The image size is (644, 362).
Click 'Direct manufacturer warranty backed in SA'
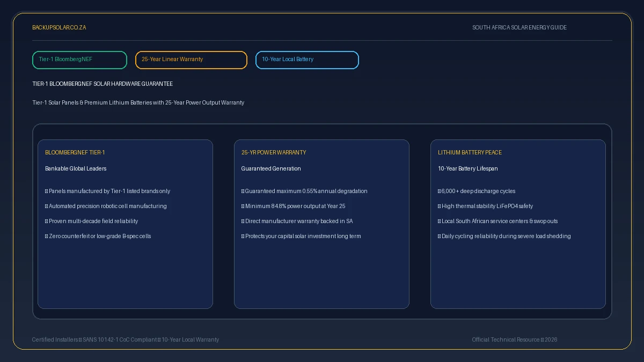pos(297,221)
